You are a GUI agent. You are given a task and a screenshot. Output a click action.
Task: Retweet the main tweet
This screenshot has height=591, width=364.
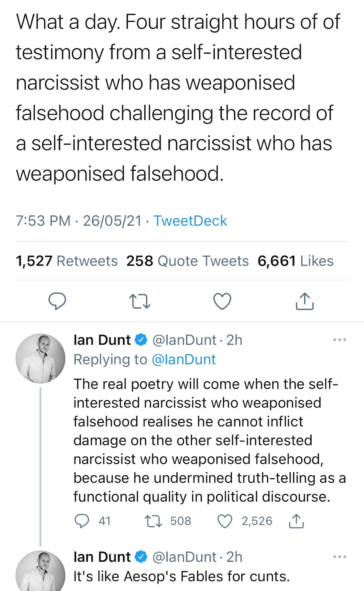coord(140,301)
